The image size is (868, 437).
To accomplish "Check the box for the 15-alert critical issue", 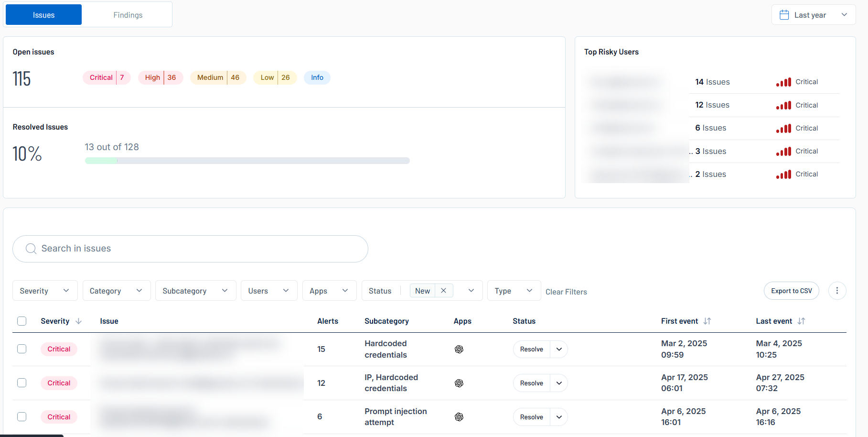I will 22,349.
